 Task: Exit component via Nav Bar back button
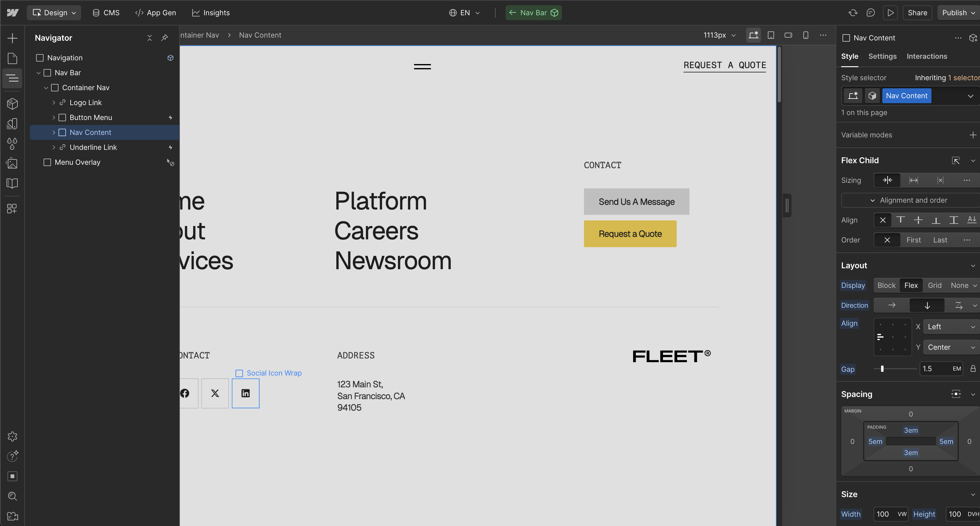(x=534, y=12)
